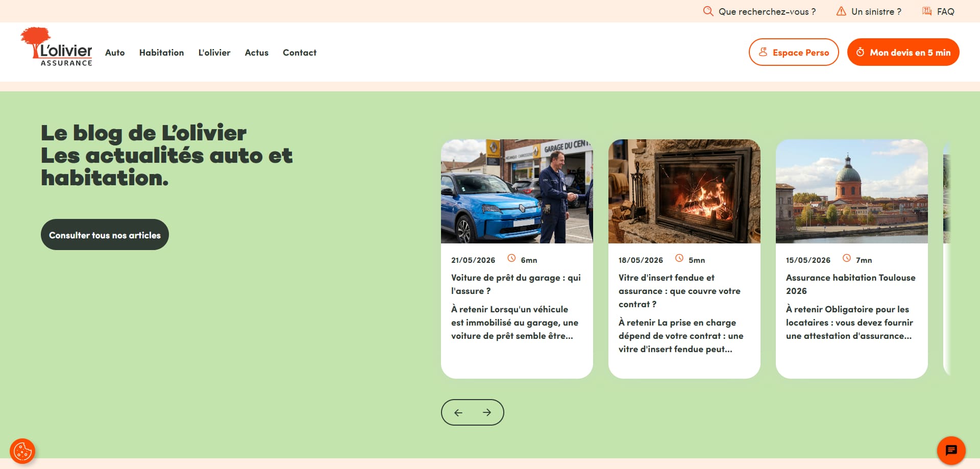Open the Habitation menu
This screenshot has height=469, width=980.
tap(161, 53)
